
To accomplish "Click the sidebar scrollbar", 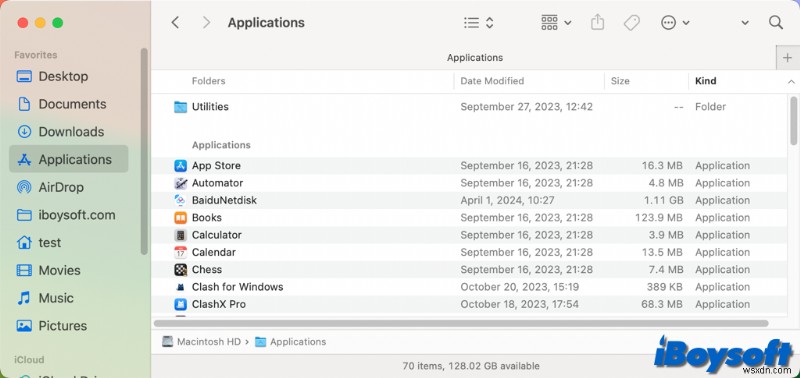I will 144,152.
